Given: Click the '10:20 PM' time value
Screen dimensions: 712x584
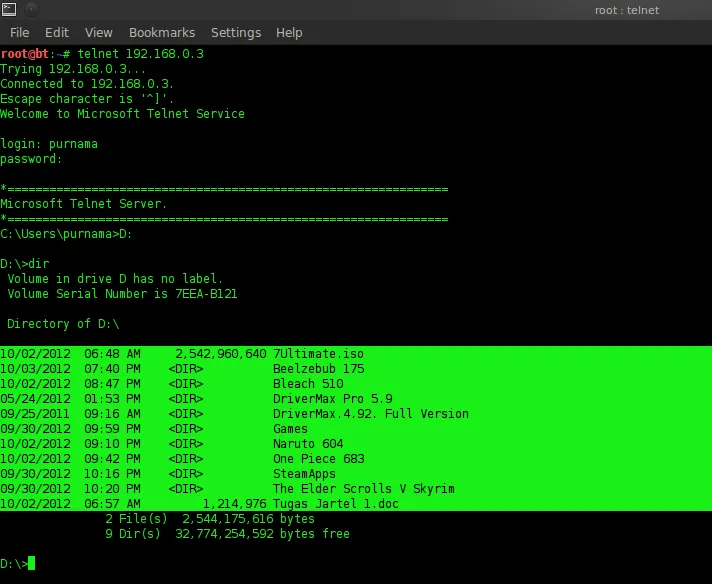Looking at the screenshot, I should [112, 489].
